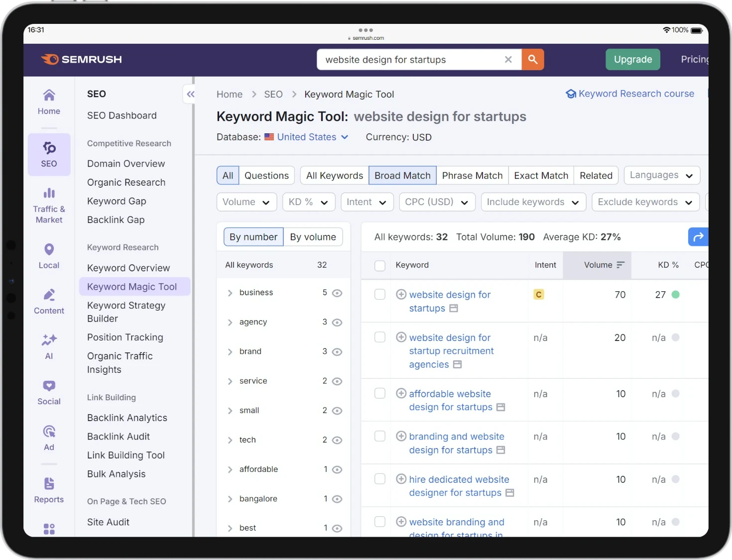Screen dimensions: 732x560
Task: Select the All Keywords match tab
Action: (335, 175)
